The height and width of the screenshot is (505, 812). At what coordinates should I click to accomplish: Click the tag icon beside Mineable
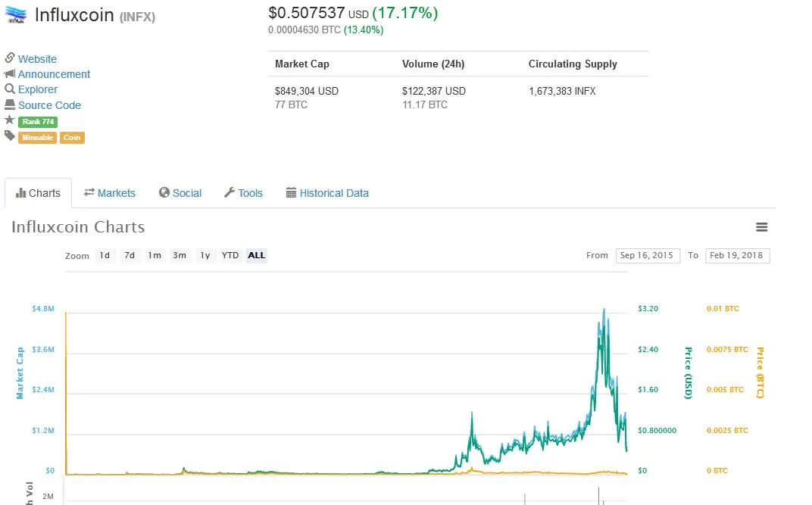[10, 136]
